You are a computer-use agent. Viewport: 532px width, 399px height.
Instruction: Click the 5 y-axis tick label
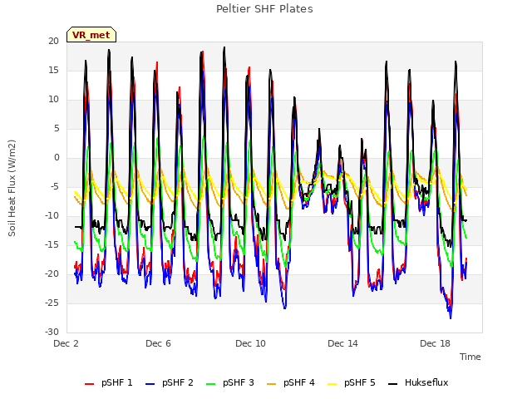point(57,129)
